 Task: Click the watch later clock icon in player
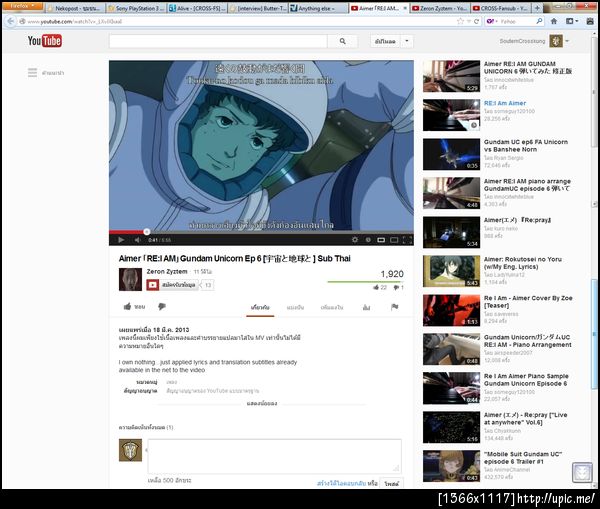368,240
